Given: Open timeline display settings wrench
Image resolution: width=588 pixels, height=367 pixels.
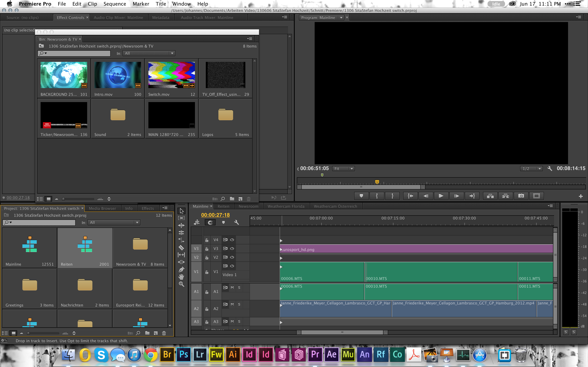Looking at the screenshot, I should click(236, 222).
